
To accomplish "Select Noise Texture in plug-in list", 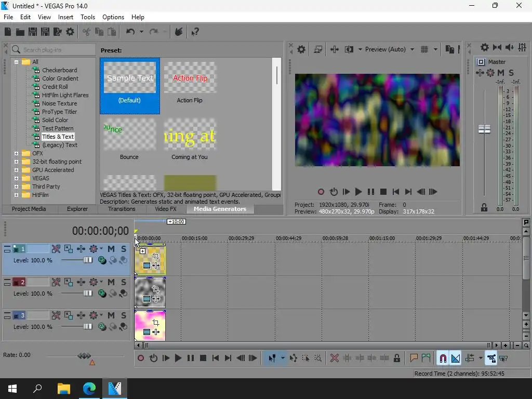I will click(59, 103).
